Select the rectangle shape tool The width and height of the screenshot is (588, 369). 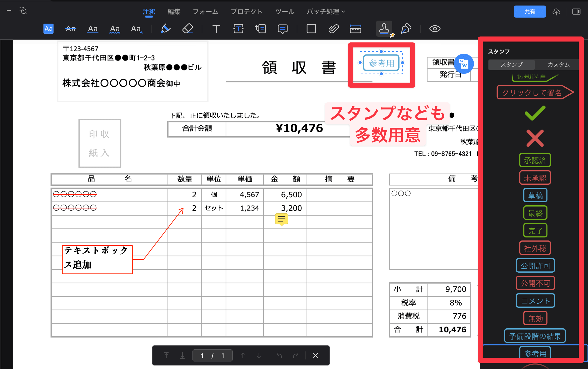311,29
